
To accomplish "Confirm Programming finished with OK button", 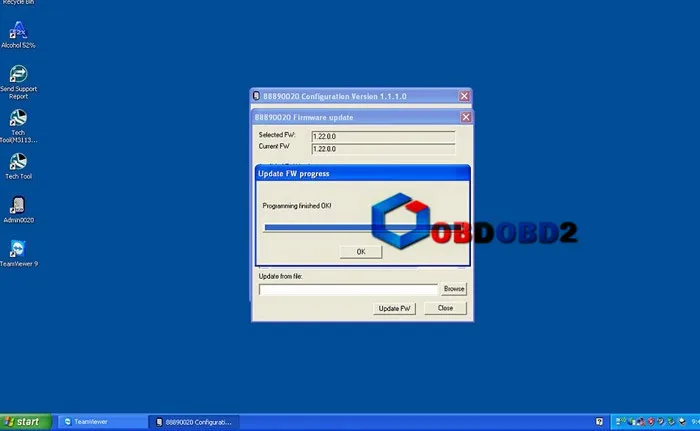I will tap(361, 252).
